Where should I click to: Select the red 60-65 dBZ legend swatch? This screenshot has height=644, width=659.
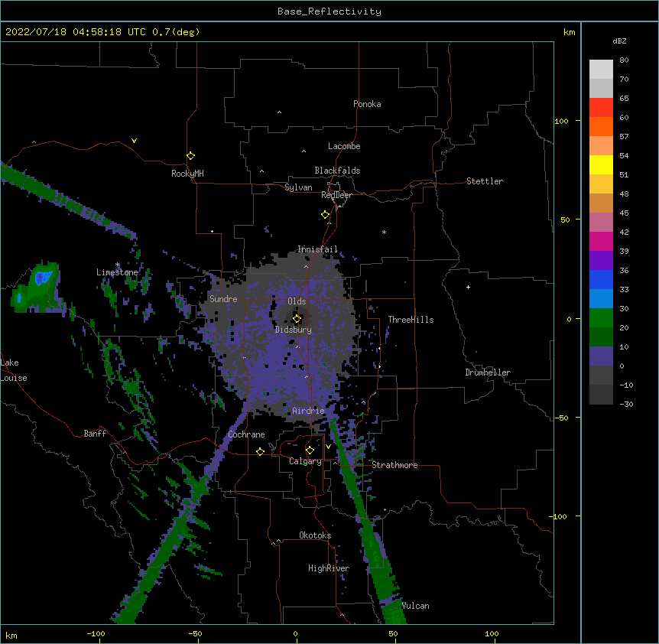[601, 107]
